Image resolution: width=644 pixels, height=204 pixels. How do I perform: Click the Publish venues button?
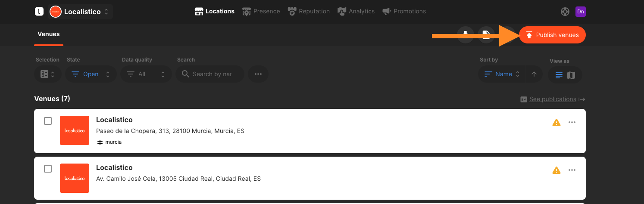coord(552,35)
